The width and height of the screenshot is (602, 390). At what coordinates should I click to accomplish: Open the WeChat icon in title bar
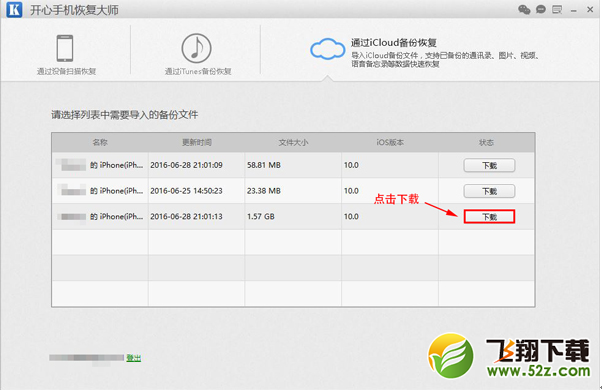click(524, 10)
